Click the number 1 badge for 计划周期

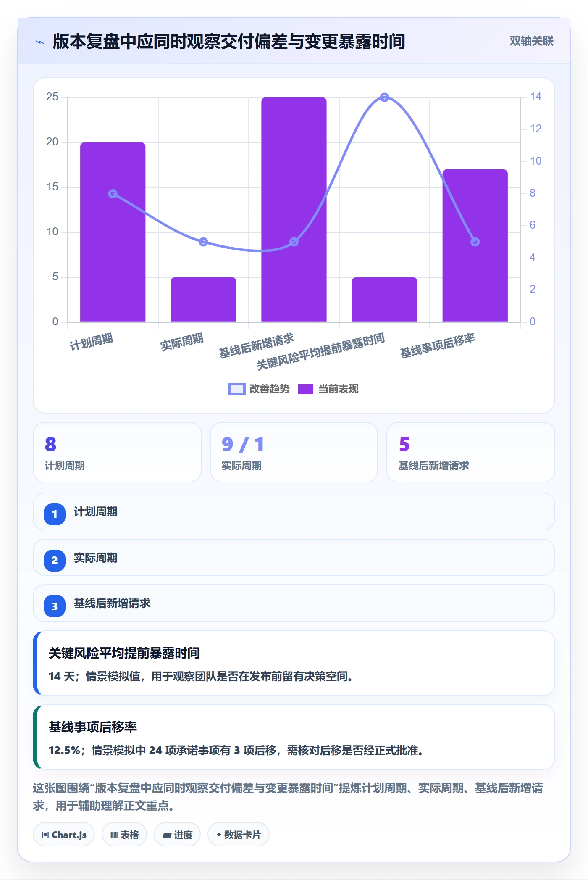click(x=55, y=514)
